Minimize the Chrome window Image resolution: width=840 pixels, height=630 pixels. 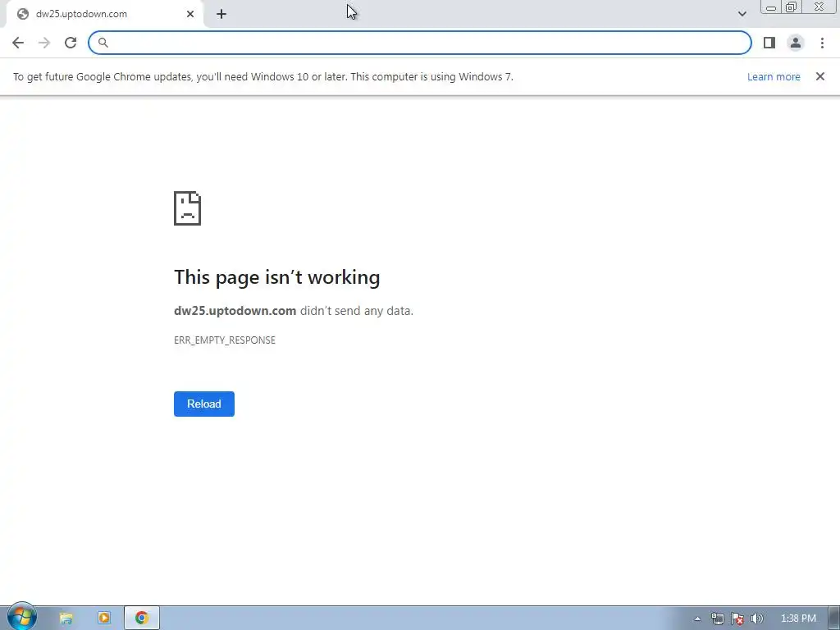(771, 7)
